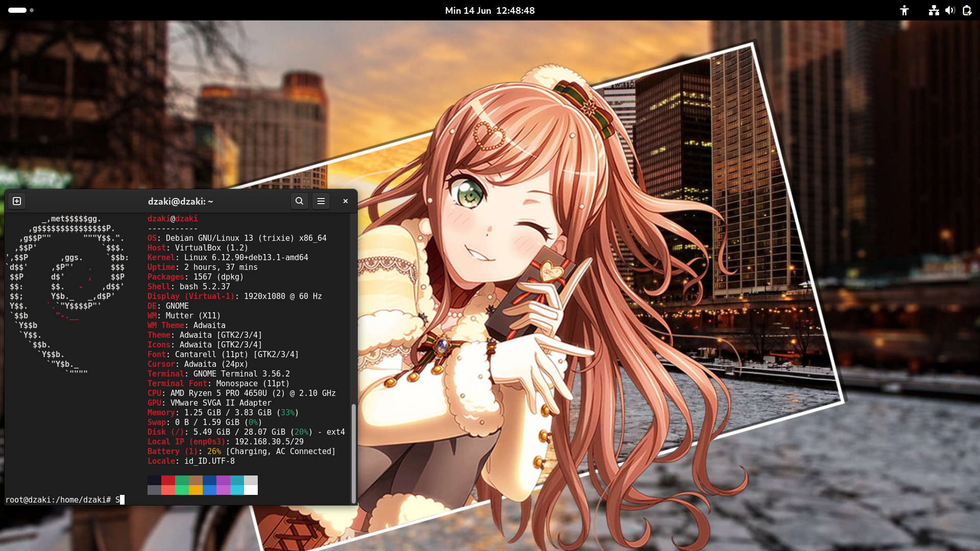
Task: Click the WM Theme: Adwaita line
Action: coord(186,325)
